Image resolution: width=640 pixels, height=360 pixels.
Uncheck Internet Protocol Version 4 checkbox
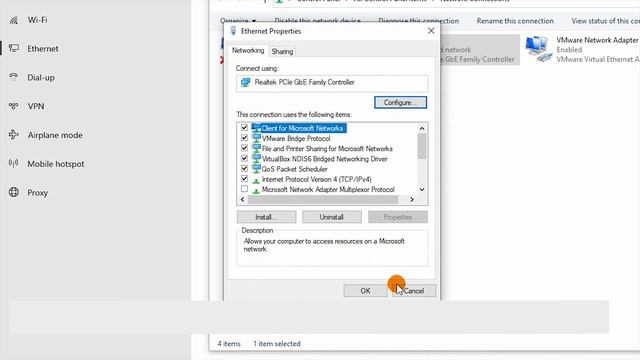[244, 179]
